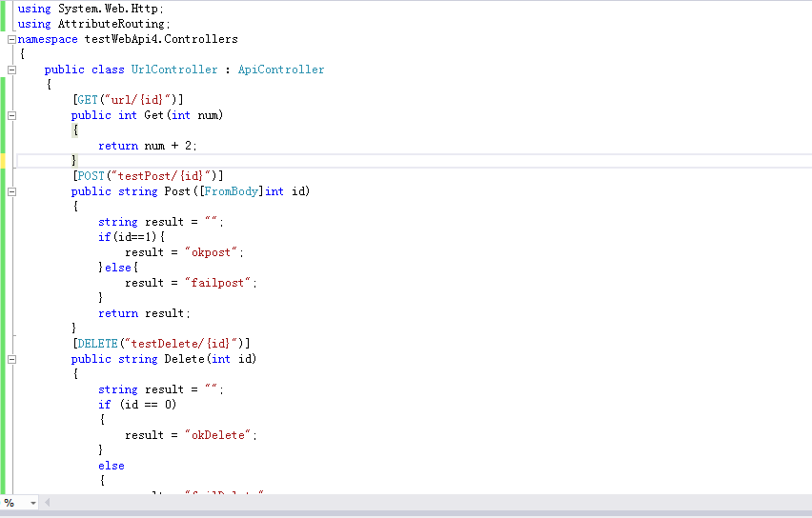Collapse the Delete method outlining region

(11, 359)
